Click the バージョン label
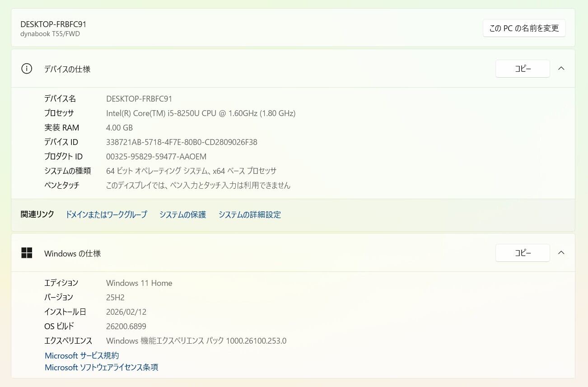 [58, 297]
